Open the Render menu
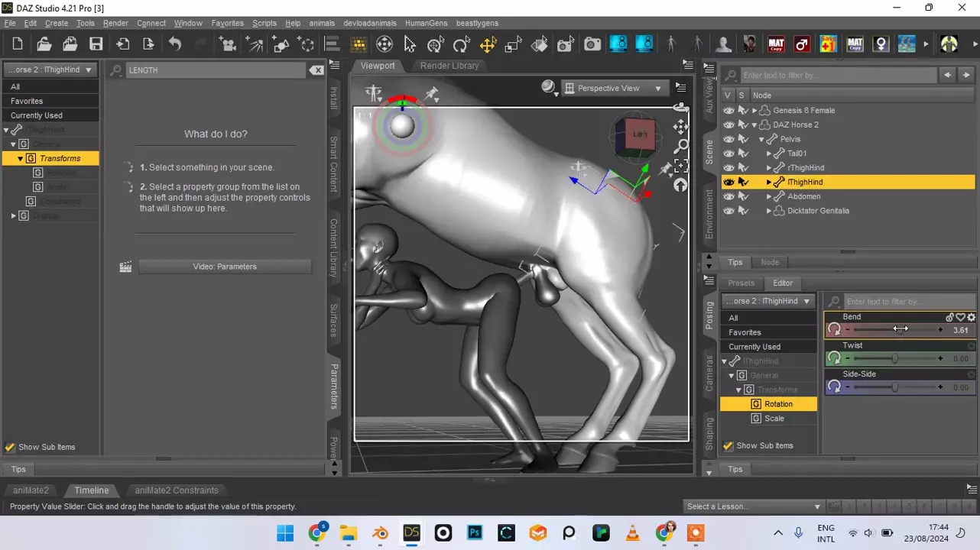This screenshot has width=980, height=550. (x=115, y=24)
